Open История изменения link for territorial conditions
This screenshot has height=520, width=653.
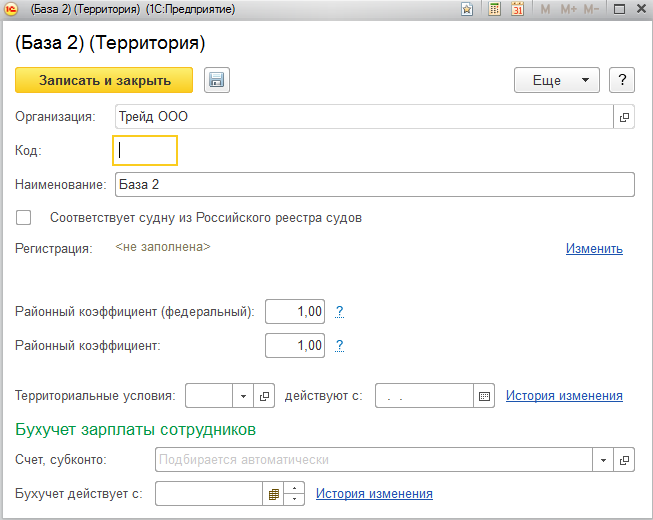(564, 395)
